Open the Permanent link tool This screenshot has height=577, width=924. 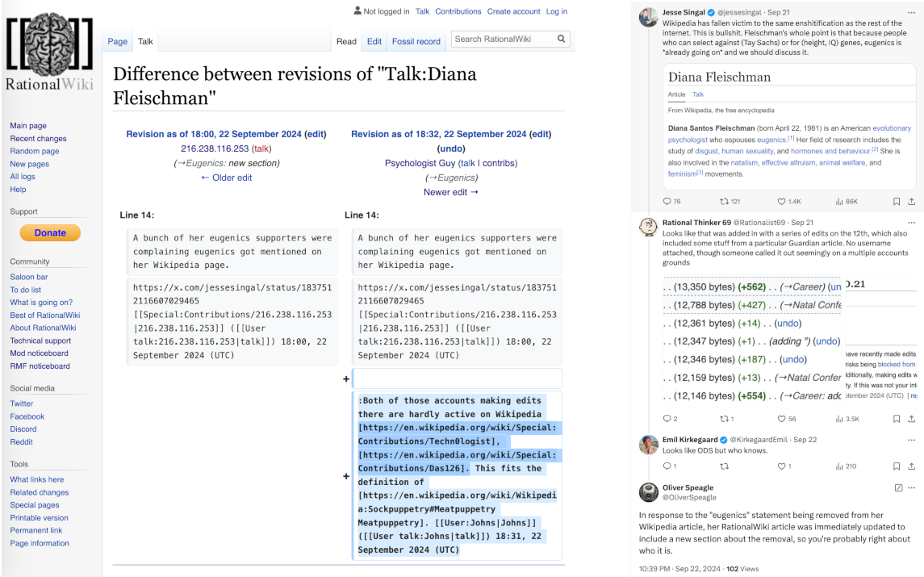[36, 530]
